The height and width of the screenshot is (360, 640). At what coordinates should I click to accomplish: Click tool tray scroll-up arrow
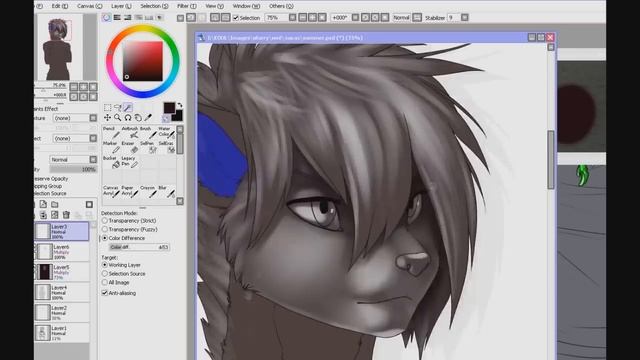point(180,129)
